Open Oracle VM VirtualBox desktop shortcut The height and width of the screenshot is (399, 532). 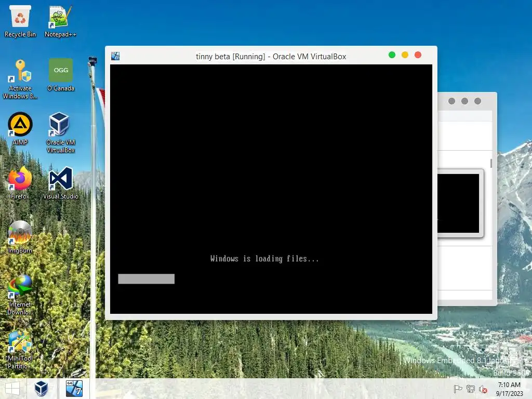[x=60, y=132]
